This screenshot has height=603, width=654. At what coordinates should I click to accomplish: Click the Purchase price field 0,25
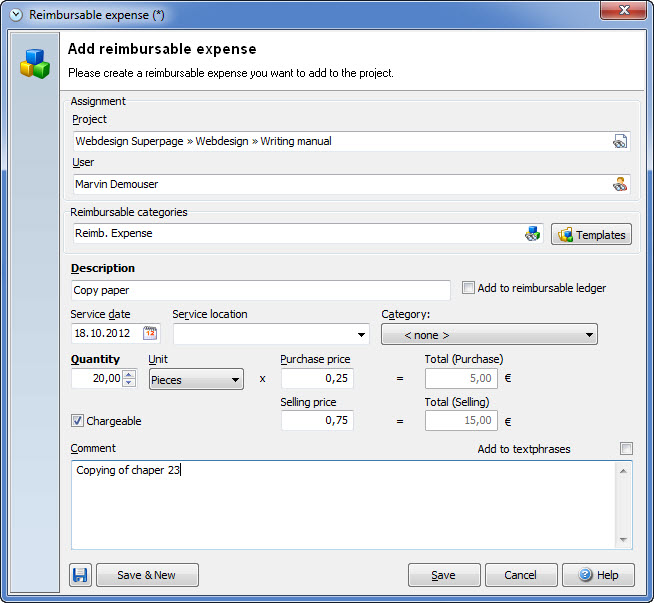pos(317,378)
